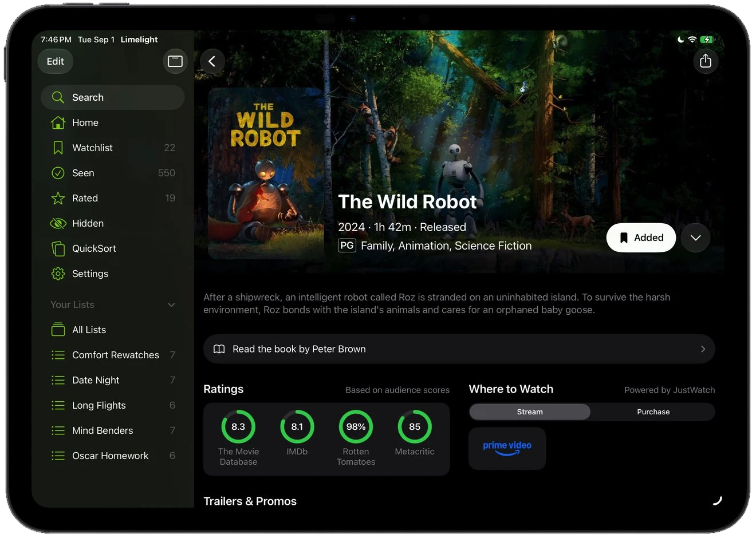The height and width of the screenshot is (538, 756).
Task: Click the Wi-Fi status icon
Action: tap(692, 39)
